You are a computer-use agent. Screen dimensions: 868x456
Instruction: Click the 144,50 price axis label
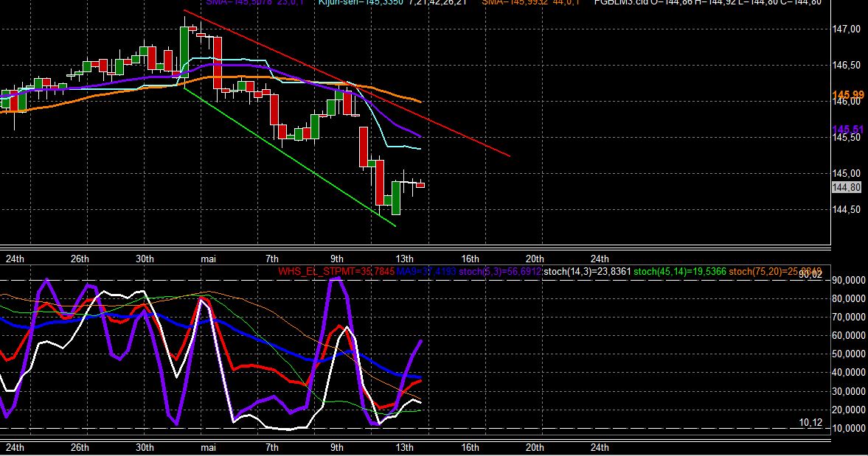pos(847,209)
